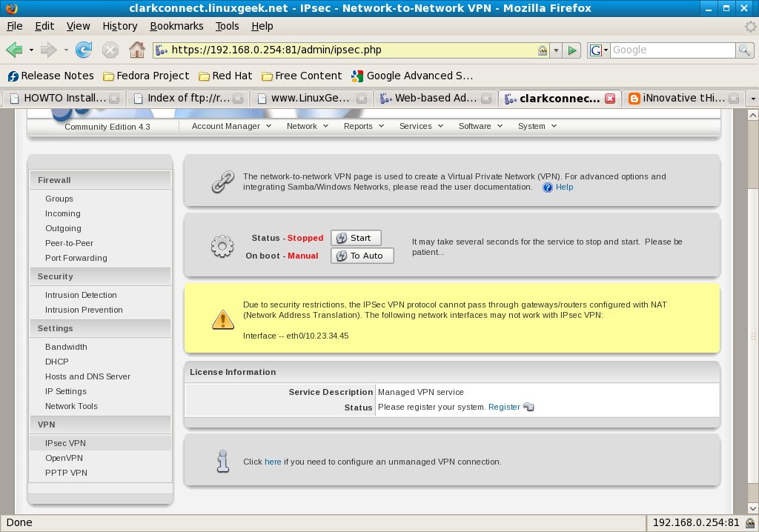Screen dimensions: 759x532
Task: Click the Google search input box
Action: [673, 50]
